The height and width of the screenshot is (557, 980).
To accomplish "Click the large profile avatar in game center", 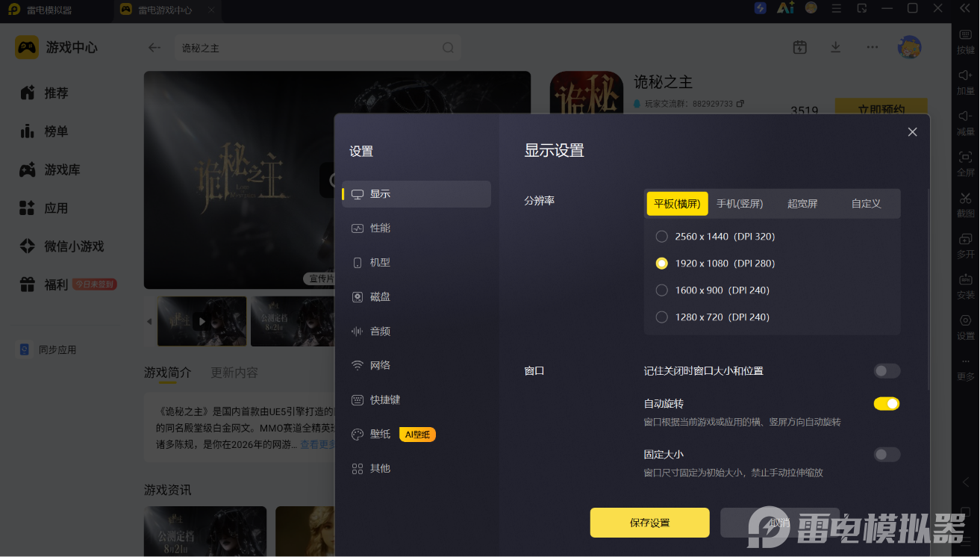I will pos(909,47).
